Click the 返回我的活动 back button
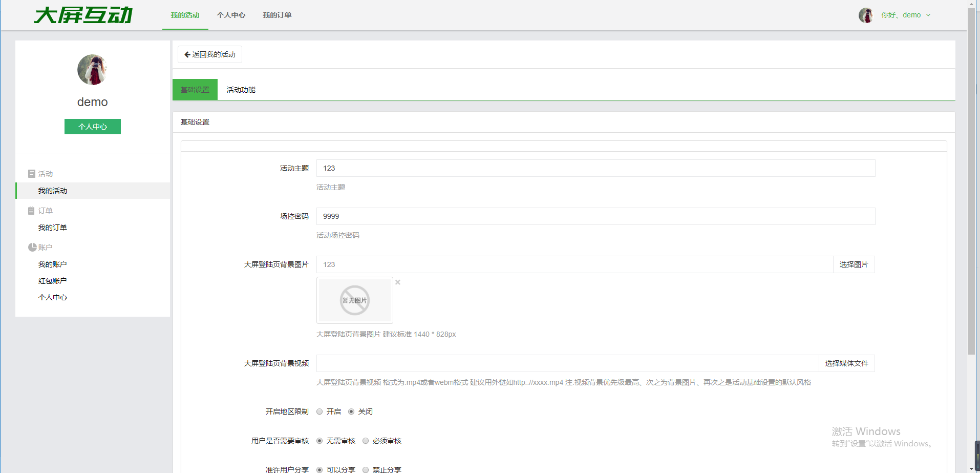This screenshot has height=473, width=980. (x=210, y=54)
